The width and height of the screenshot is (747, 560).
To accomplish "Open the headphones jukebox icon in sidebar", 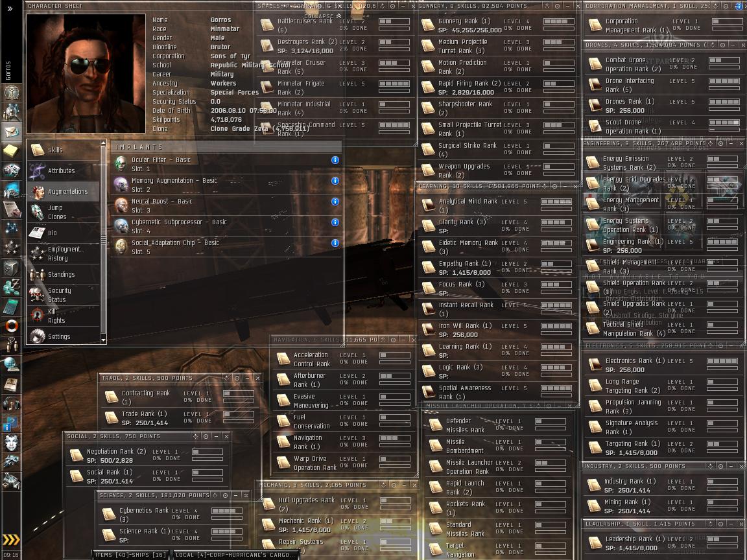I will click(x=12, y=404).
